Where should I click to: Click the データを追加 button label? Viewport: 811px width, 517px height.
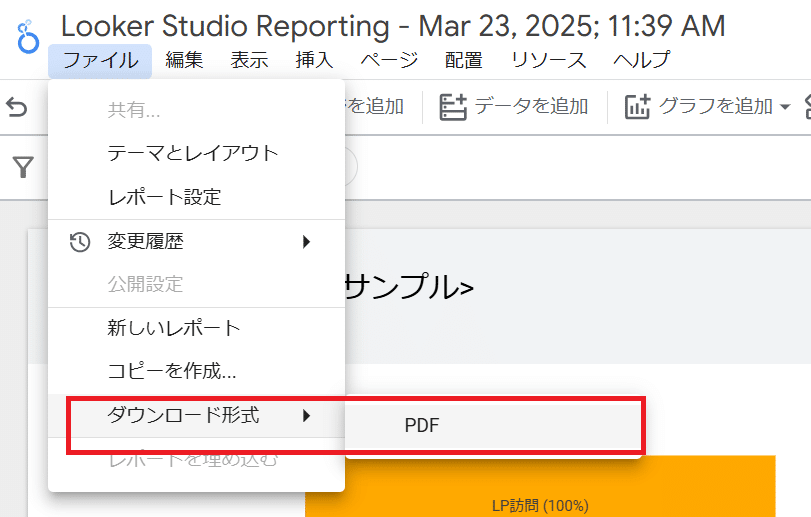531,107
